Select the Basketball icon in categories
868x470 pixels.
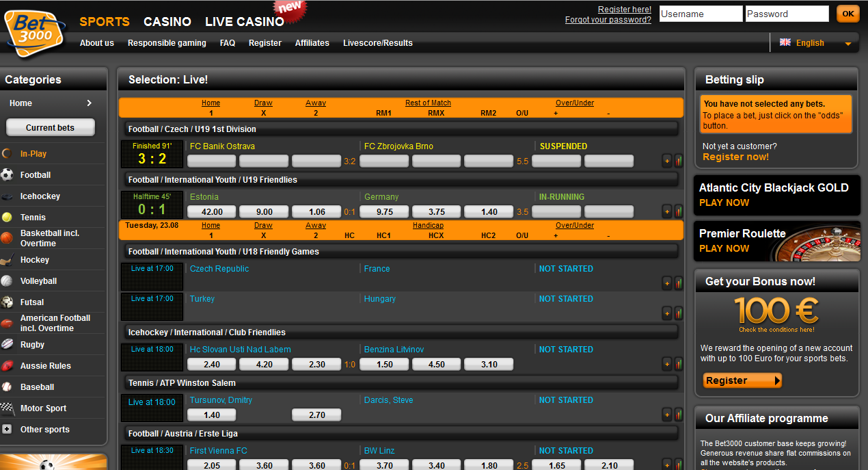7,238
